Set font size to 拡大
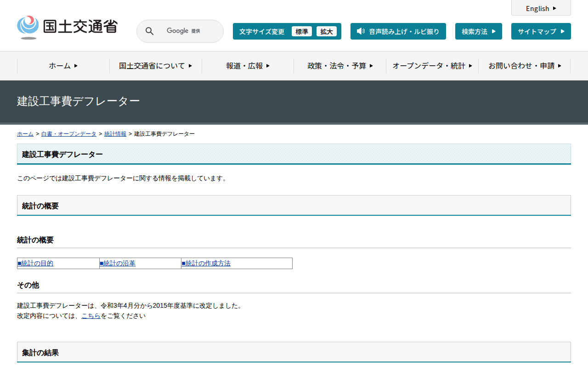 (327, 31)
